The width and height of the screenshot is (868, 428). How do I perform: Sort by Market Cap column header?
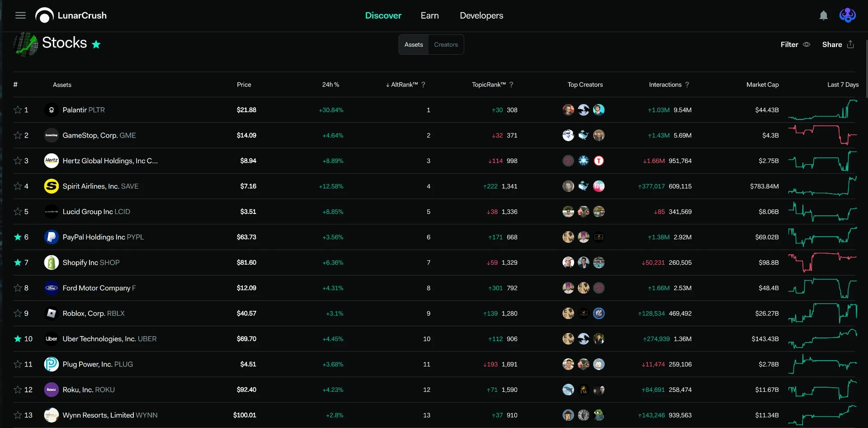coord(763,85)
